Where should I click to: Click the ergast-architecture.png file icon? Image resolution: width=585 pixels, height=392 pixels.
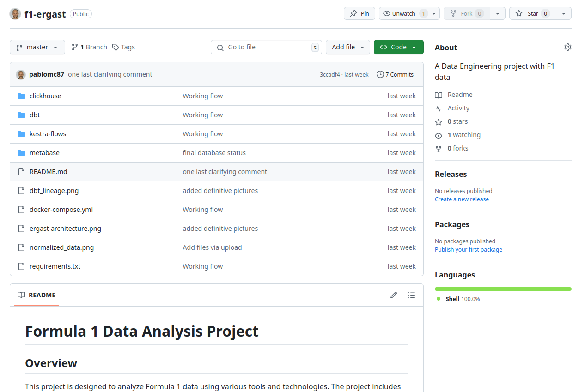tap(21, 229)
